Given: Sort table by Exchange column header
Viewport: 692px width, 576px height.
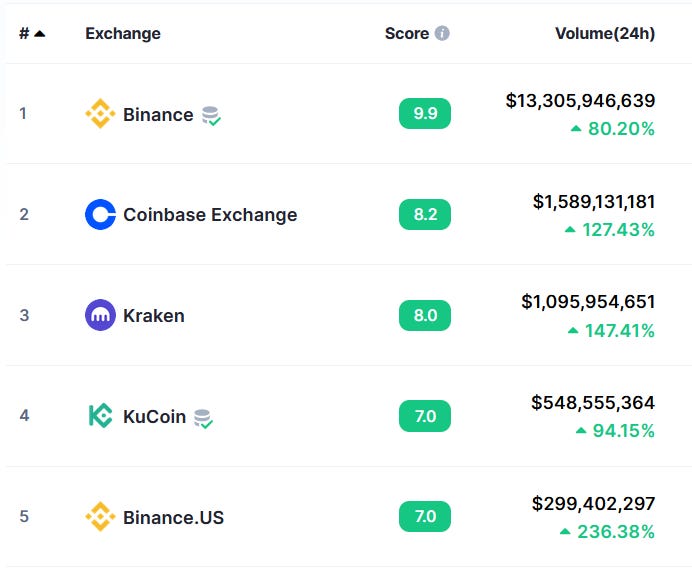Looking at the screenshot, I should pyautogui.click(x=122, y=33).
